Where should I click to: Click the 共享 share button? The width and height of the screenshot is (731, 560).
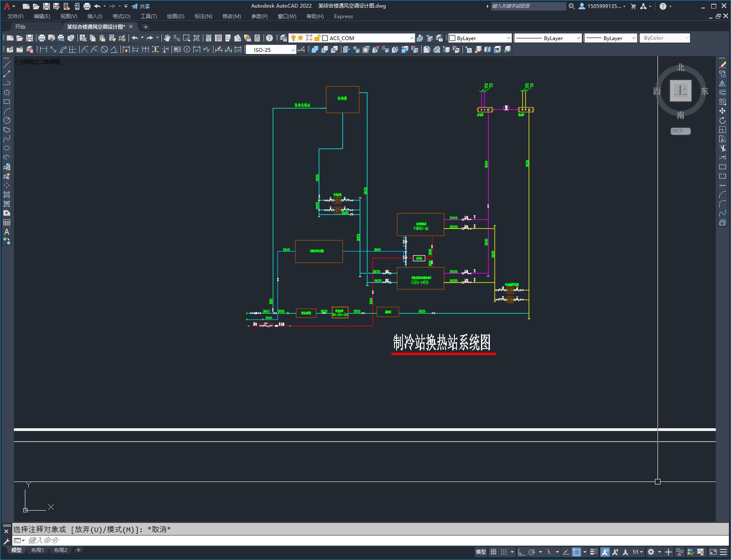(x=141, y=6)
